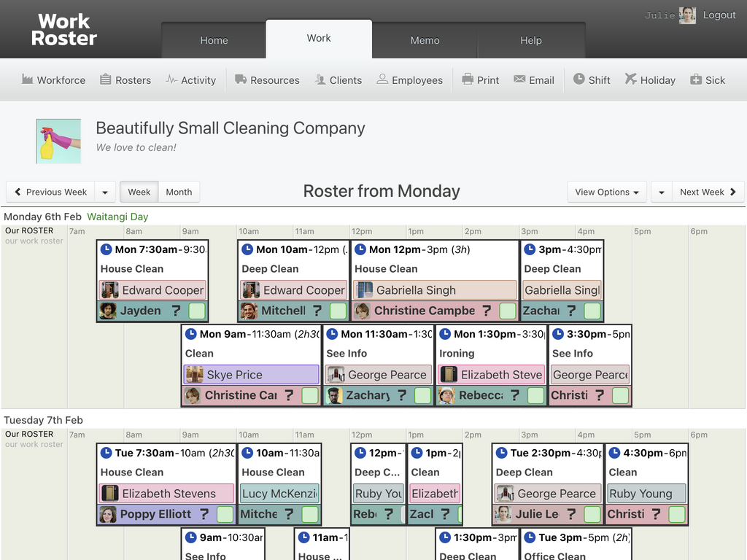Switch to the Memo tab
The width and height of the screenshot is (747, 560).
pyautogui.click(x=425, y=40)
